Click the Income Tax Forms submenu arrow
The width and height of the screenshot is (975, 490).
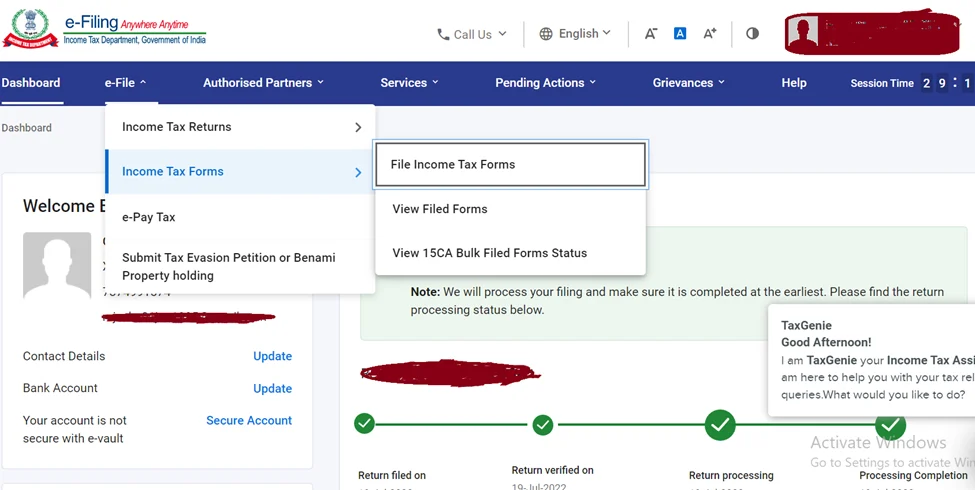[358, 172]
